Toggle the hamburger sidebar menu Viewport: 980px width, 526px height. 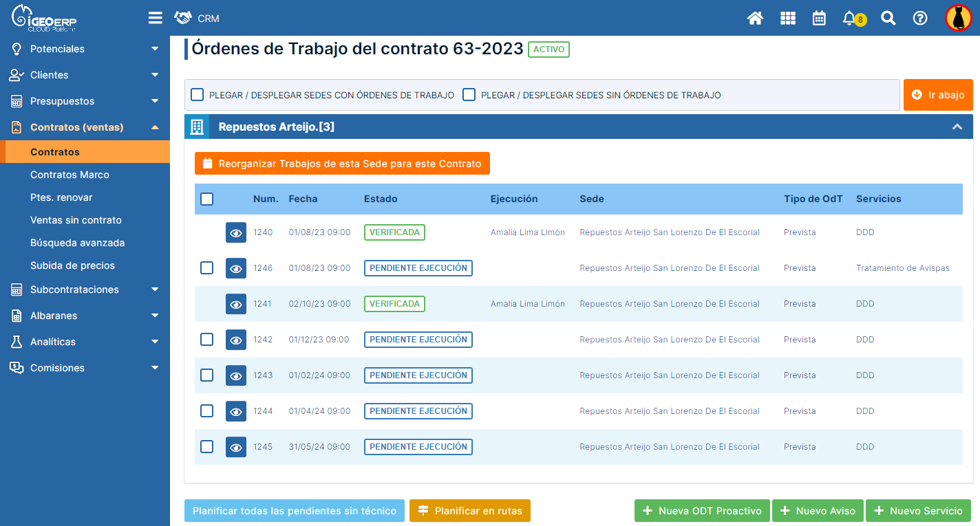[156, 18]
